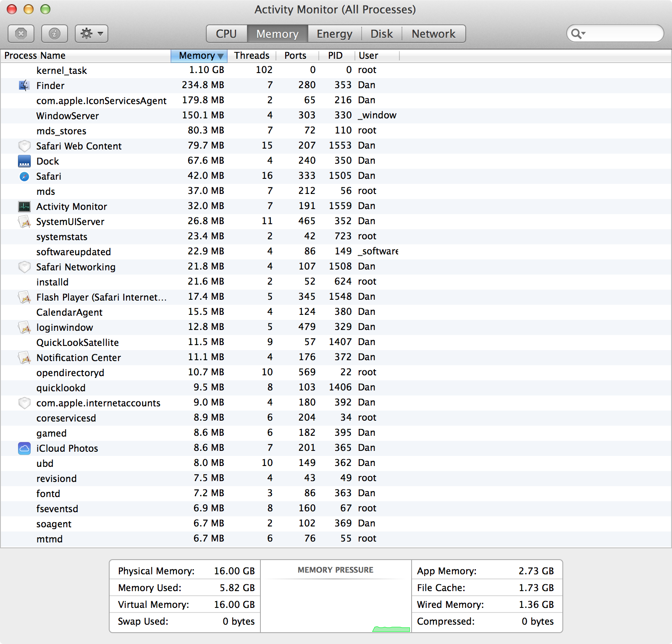Screen dimensions: 672x644
Task: Select the kernel_task process row
Action: pos(336,71)
